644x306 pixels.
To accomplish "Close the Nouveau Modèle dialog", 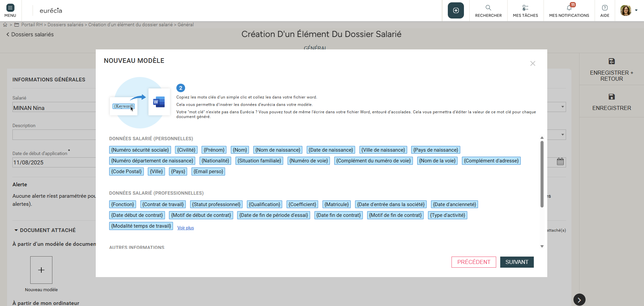I will tap(532, 64).
